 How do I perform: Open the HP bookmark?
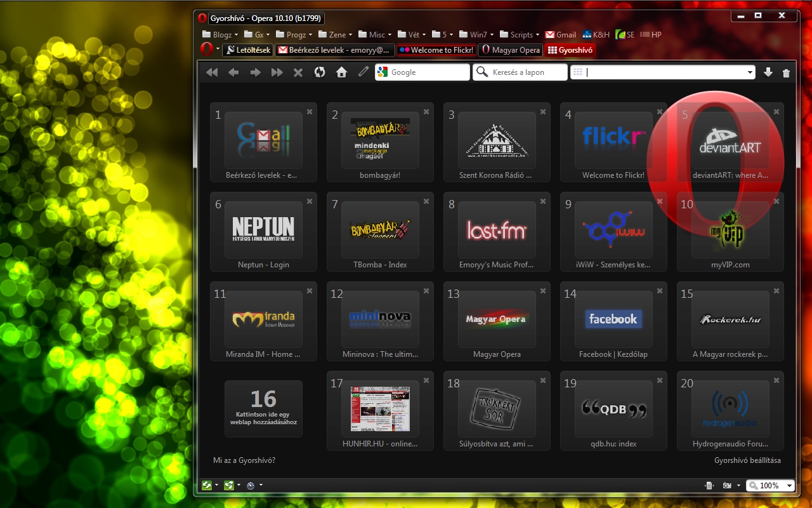651,35
